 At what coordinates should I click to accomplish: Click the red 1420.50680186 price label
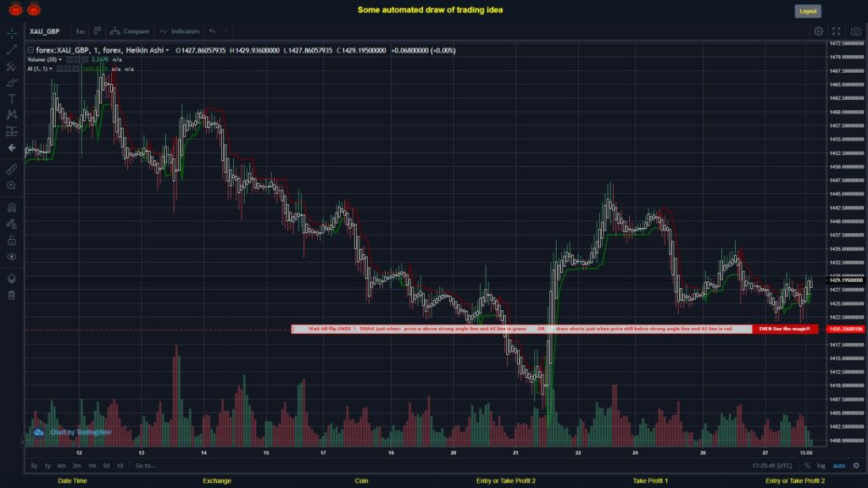pyautogui.click(x=845, y=330)
